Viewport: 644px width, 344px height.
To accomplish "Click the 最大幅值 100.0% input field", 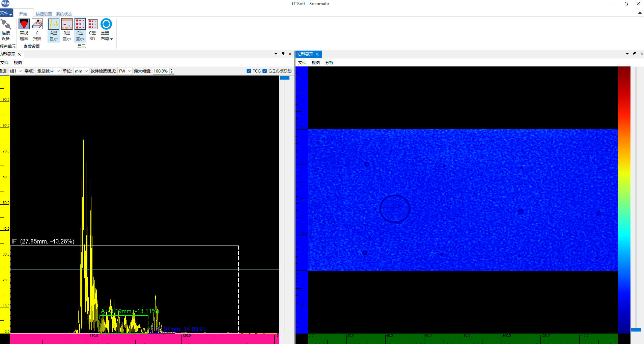I will click(x=161, y=71).
